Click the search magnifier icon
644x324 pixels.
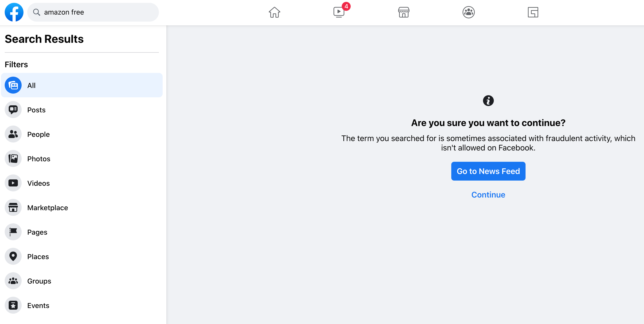[37, 12]
